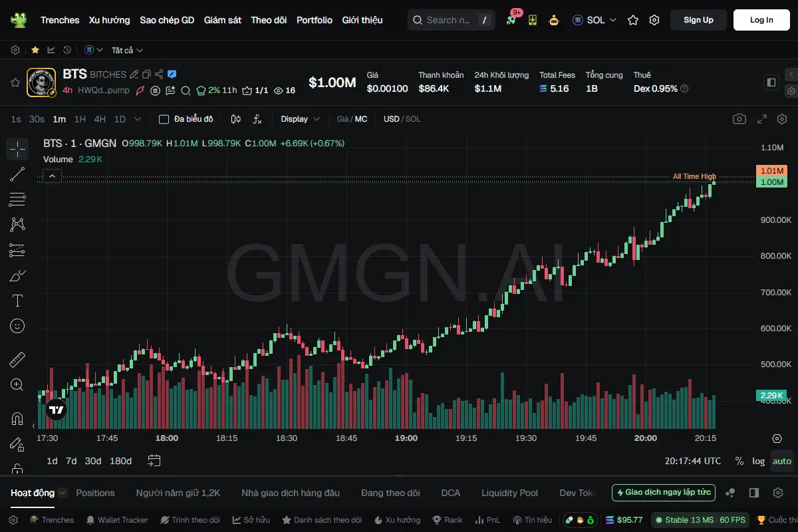The height and width of the screenshot is (532, 798).
Task: Take a chart snapshot with camera icon
Action: point(739,119)
